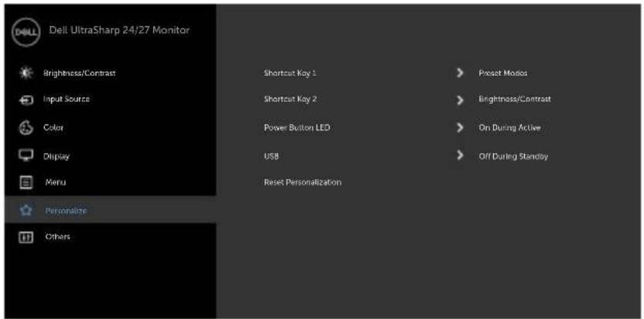Expand the chevron next to Preset Modes
The width and height of the screenshot is (644, 319).
(x=461, y=74)
